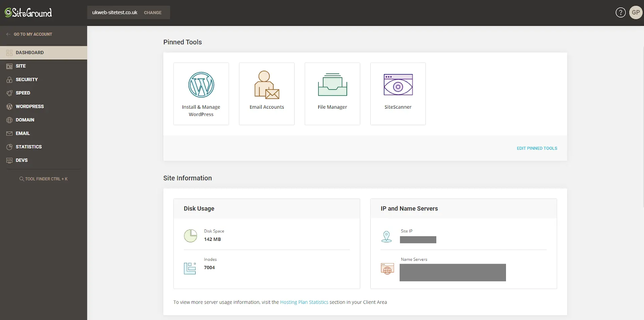The height and width of the screenshot is (320, 644).
Task: Click the WordPress logo icon in sidebar
Action: click(x=9, y=107)
